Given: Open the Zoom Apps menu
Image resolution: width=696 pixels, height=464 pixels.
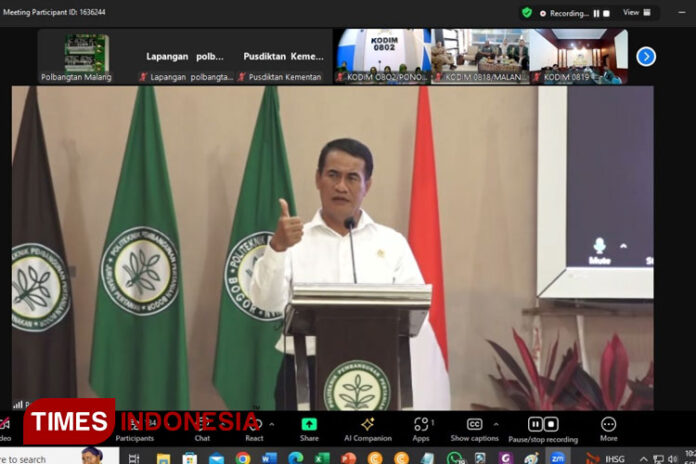Looking at the screenshot, I should pyautogui.click(x=421, y=429).
